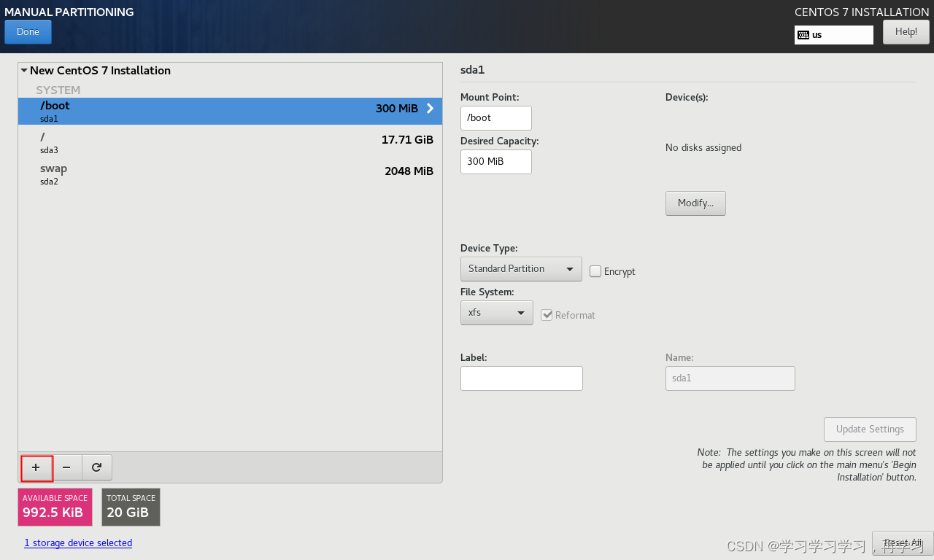934x560 pixels.
Task: Click the Desired Capacity input field
Action: (496, 162)
